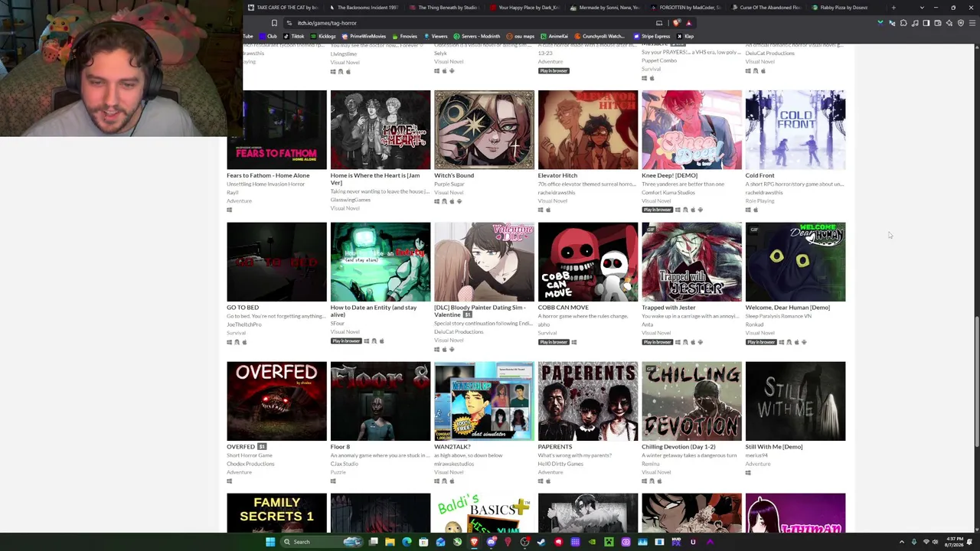
Task: Visit Comfort Kuma Studios author page
Action: (668, 192)
